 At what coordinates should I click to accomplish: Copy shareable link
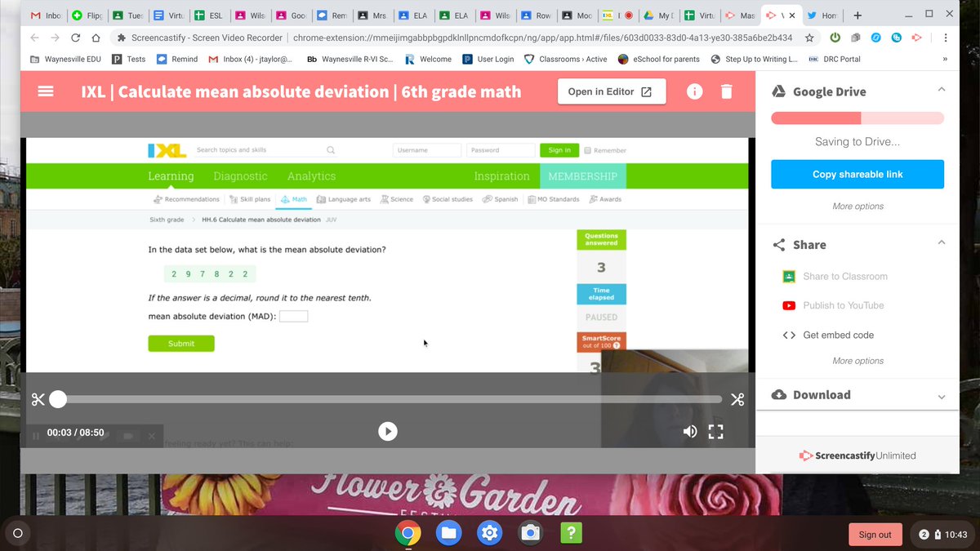(x=857, y=174)
